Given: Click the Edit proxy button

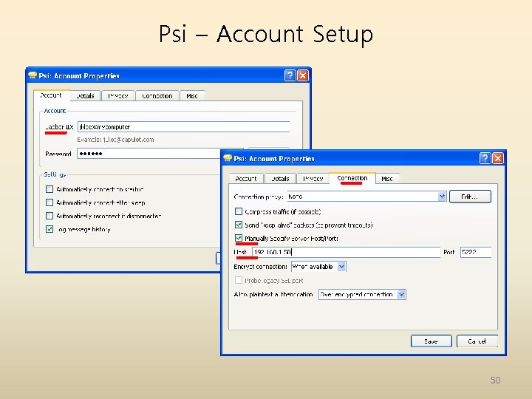Looking at the screenshot, I should 470,197.
